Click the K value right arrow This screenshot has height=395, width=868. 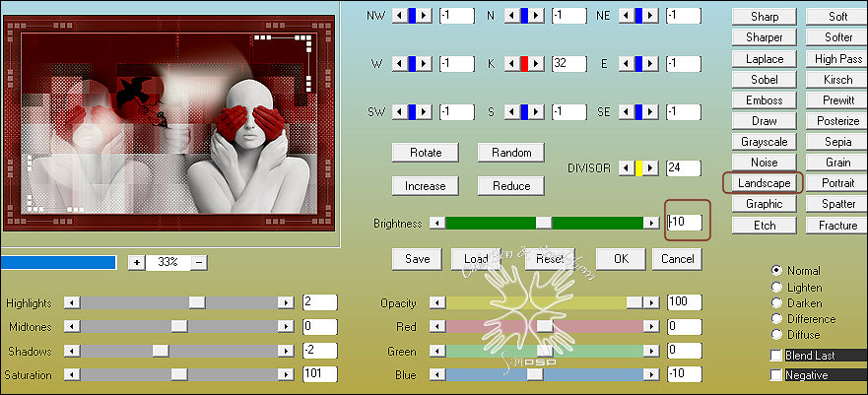tap(537, 63)
